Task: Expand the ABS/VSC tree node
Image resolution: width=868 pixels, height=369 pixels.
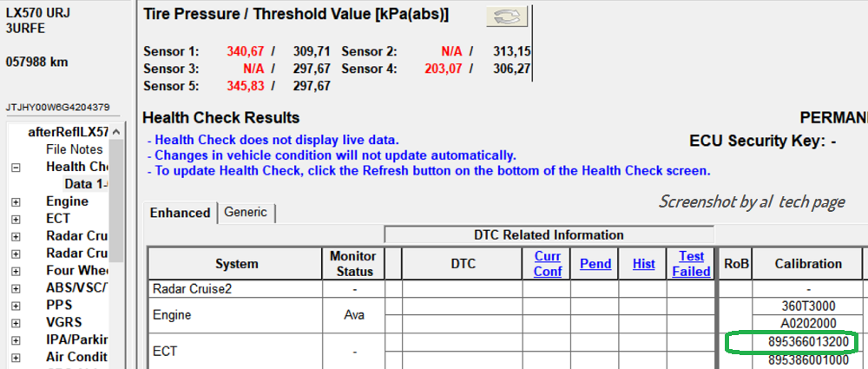Action: pos(15,288)
